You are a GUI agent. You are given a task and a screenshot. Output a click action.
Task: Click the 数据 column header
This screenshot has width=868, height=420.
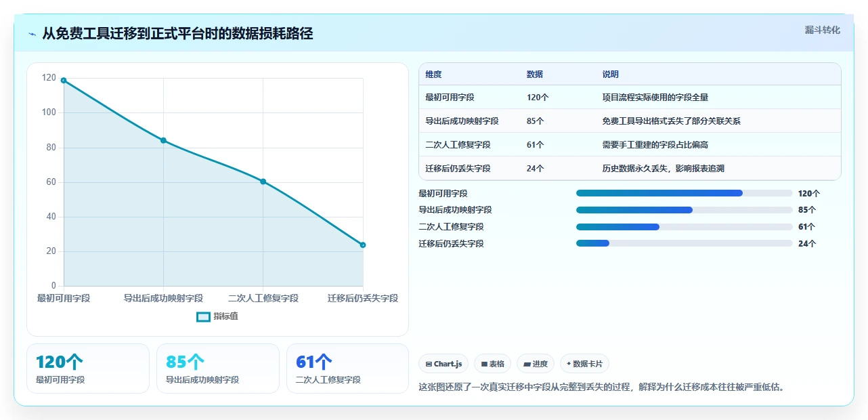coord(535,75)
